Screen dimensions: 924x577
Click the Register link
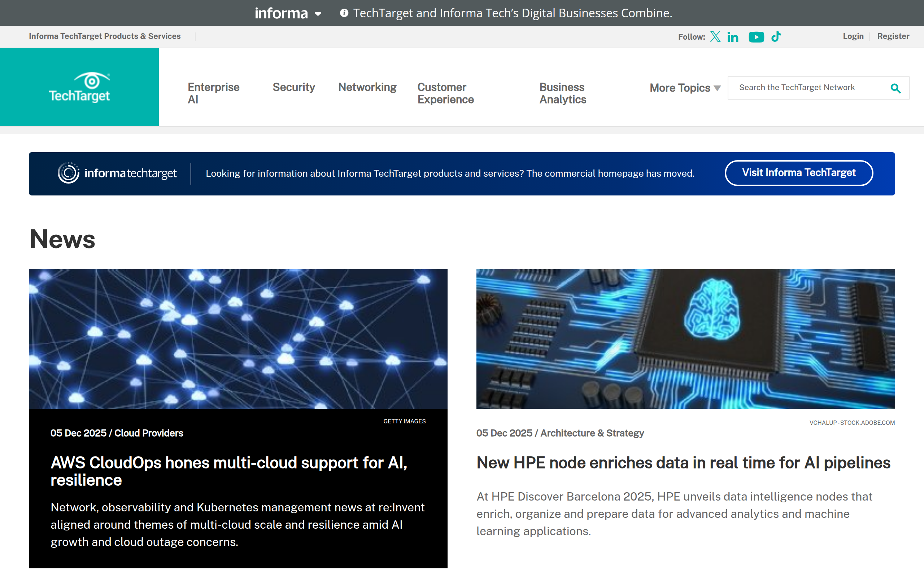[x=893, y=36]
